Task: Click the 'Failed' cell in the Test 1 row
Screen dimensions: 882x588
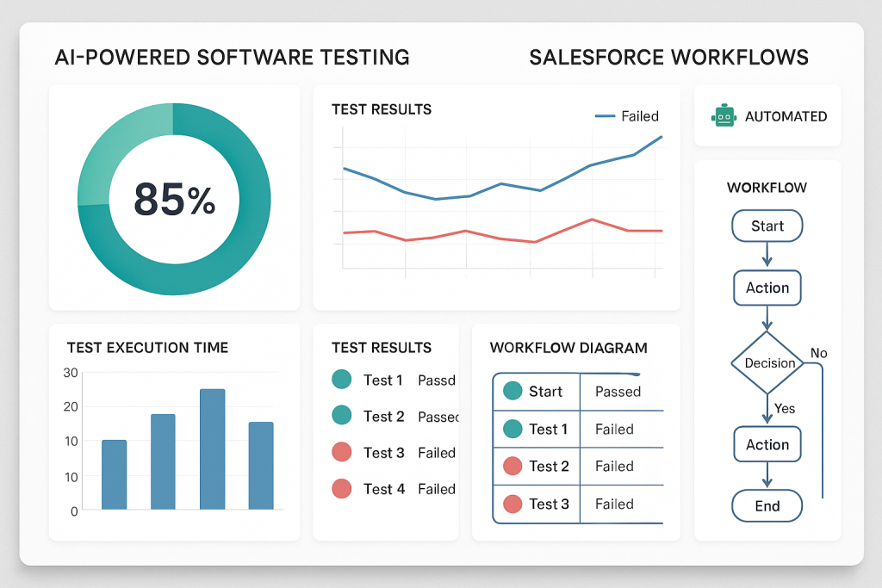Action: pos(614,430)
